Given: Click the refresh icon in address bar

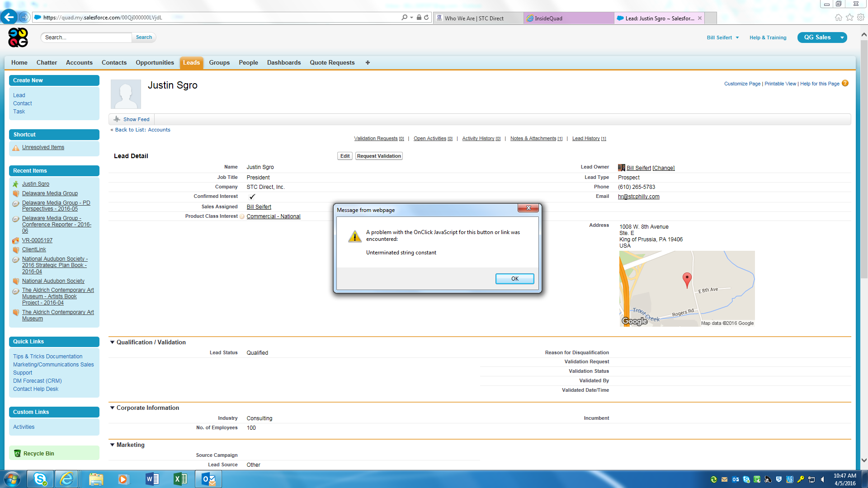Looking at the screenshot, I should [426, 18].
